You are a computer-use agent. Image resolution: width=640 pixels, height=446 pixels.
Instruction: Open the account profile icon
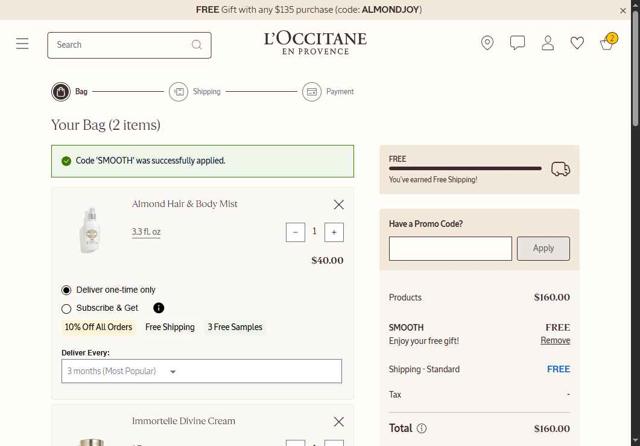pyautogui.click(x=548, y=43)
